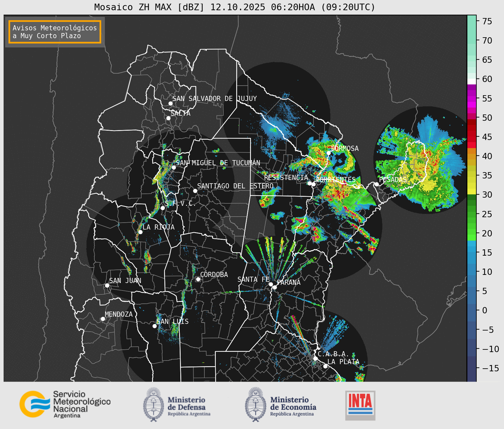Click the yellow 30 dBZ color band
Image resolution: width=504 pixels, height=429 pixels.
(x=472, y=191)
